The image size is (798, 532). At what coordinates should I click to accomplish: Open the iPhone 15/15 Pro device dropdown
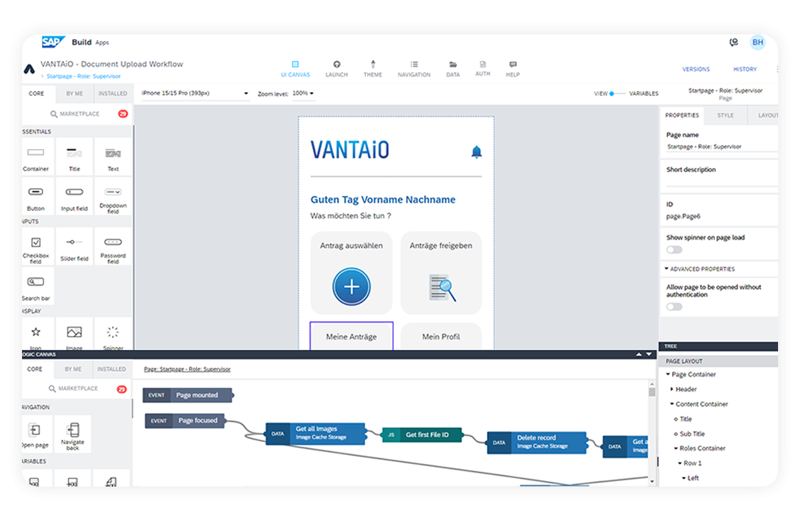(x=195, y=93)
